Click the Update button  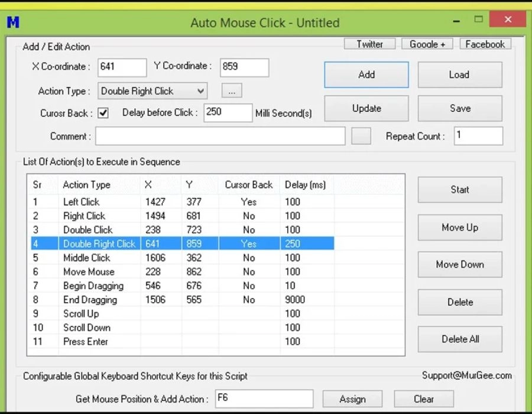coord(366,108)
